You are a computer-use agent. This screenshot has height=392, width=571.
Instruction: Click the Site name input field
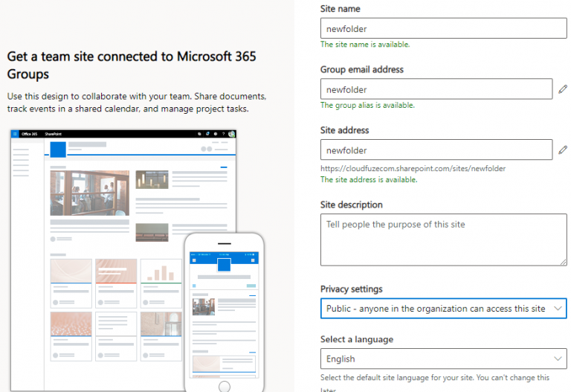(443, 28)
